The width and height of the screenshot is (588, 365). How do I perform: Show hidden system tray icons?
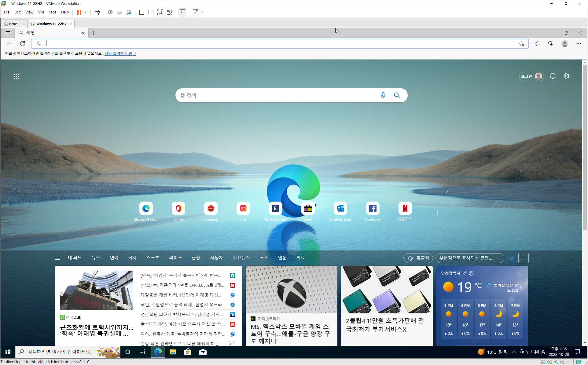tap(514, 352)
